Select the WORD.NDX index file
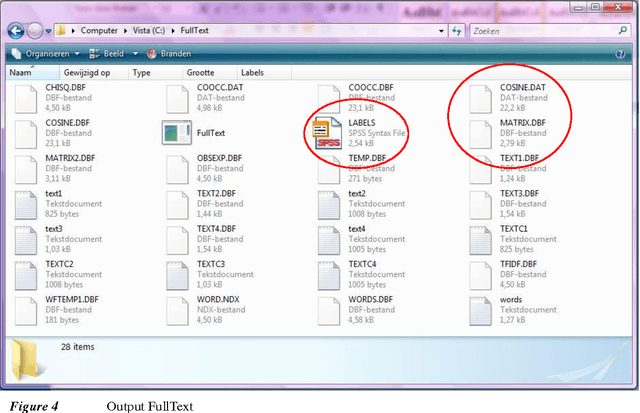The height and width of the screenshot is (413, 640). click(x=178, y=308)
